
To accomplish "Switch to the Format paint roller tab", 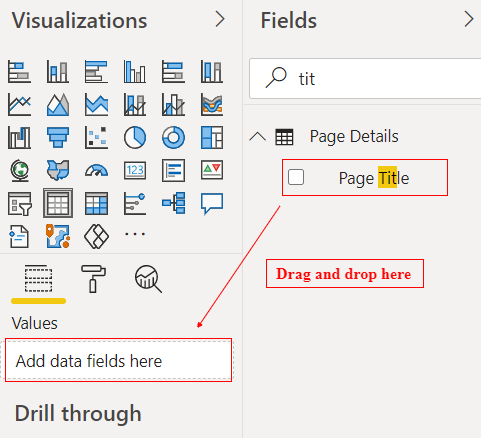I will [93, 279].
